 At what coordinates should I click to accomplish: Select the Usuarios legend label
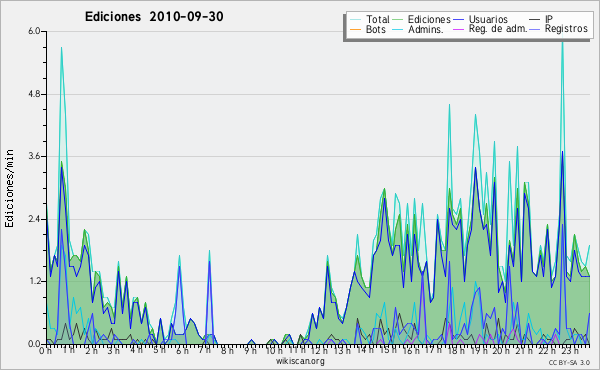coord(488,19)
